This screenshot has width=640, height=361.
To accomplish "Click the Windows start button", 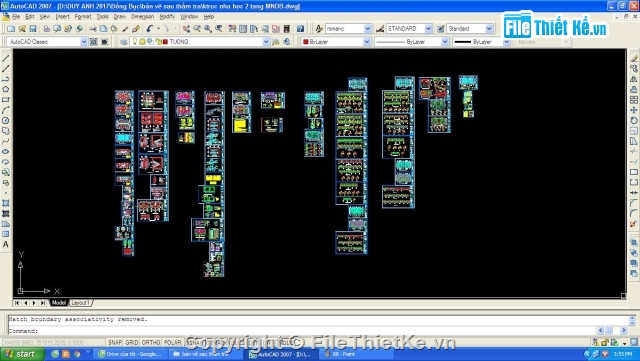I will (22, 354).
